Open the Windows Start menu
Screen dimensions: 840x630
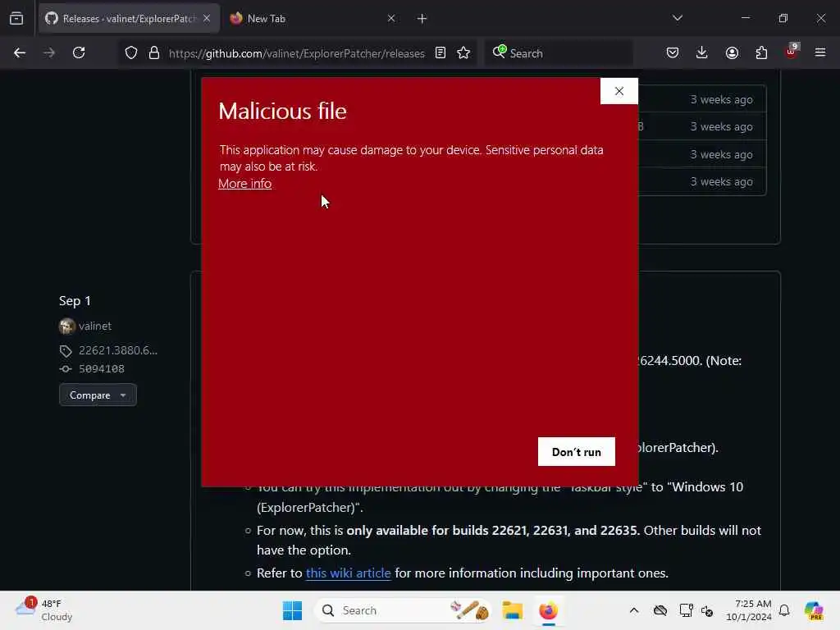(293, 610)
